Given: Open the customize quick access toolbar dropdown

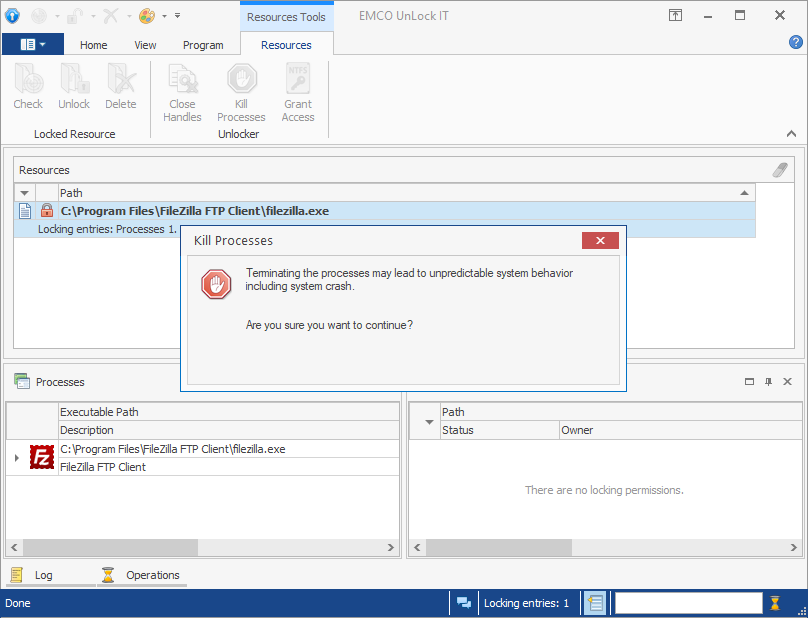Looking at the screenshot, I should pos(177,16).
